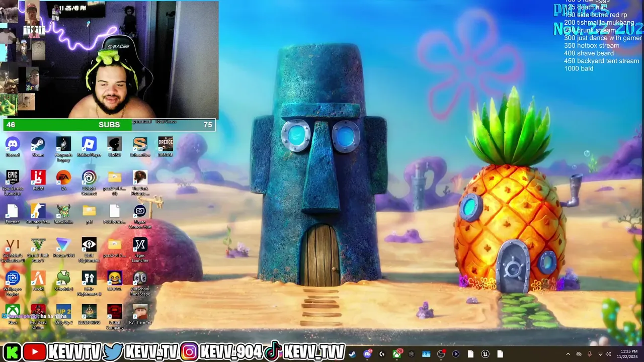
Task: Select the pcsx2 folder beside The Dark Pictures
Action: (x=115, y=183)
